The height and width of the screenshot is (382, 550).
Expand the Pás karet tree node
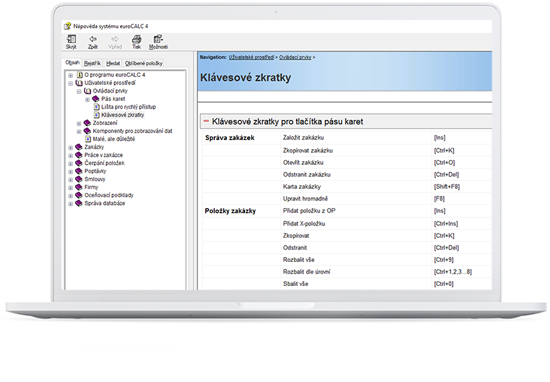(87, 99)
